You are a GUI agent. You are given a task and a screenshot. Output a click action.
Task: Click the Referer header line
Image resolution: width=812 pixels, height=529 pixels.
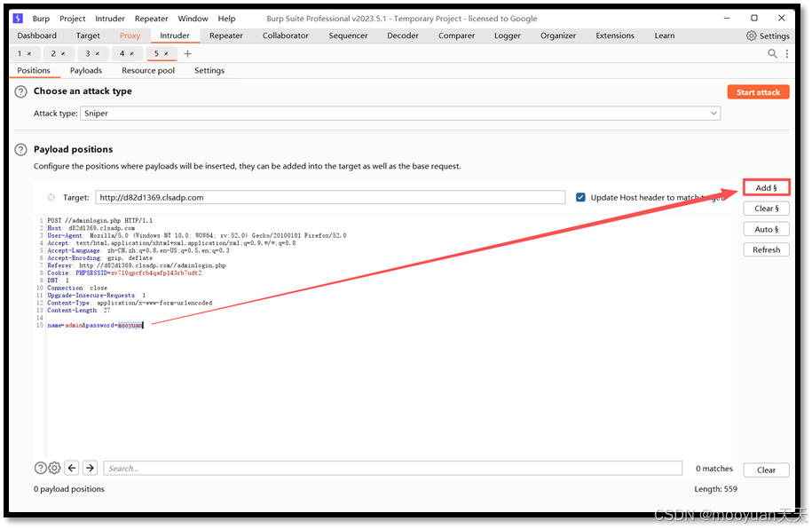137,265
